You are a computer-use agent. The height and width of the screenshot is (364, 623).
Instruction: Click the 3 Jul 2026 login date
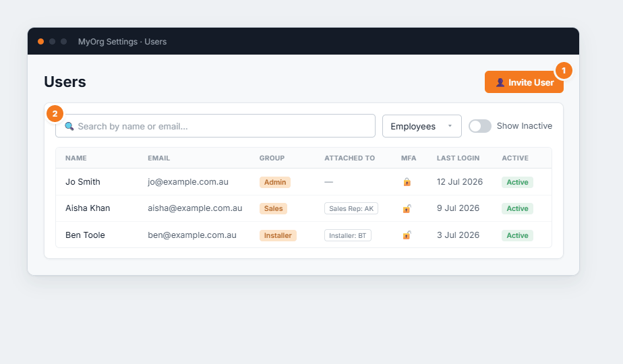pos(458,235)
